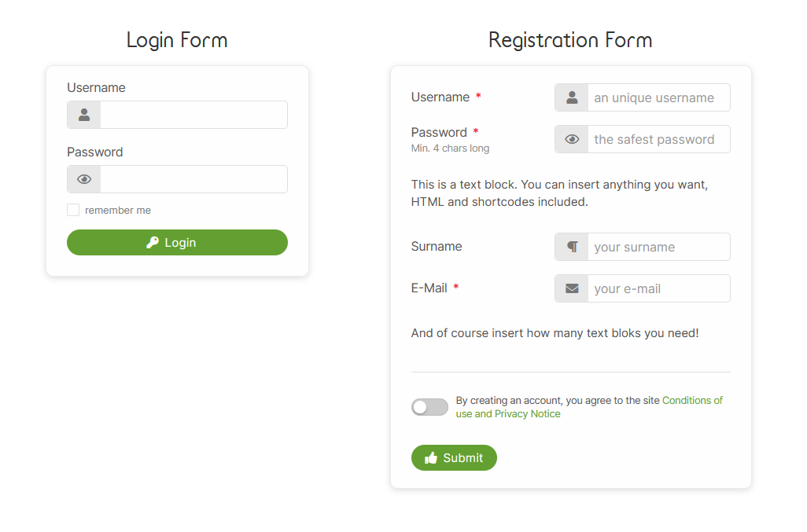Click the paragraph icon beside surname field

pos(572,247)
